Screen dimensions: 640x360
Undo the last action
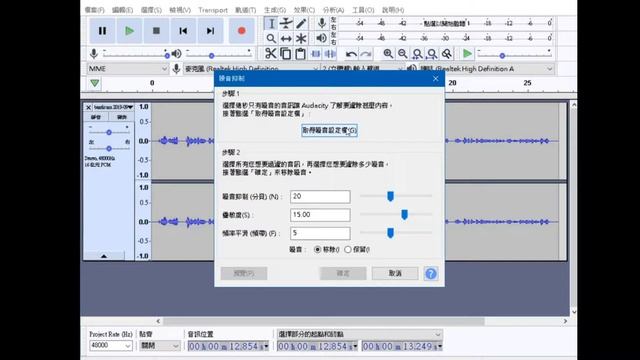click(351, 54)
